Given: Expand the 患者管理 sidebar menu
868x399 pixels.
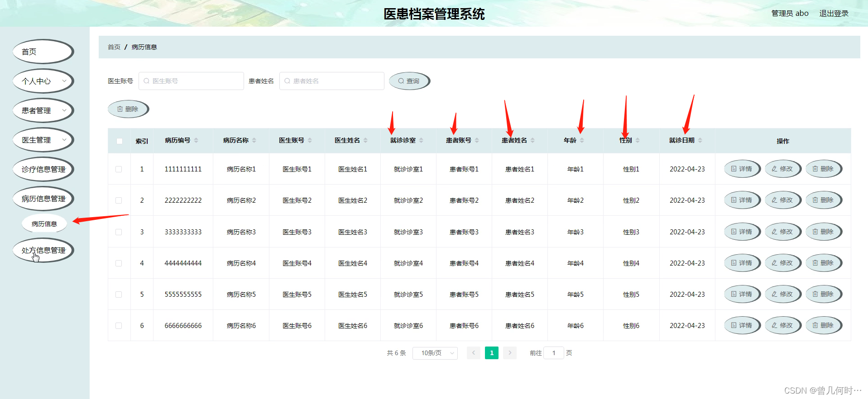Looking at the screenshot, I should [x=43, y=110].
